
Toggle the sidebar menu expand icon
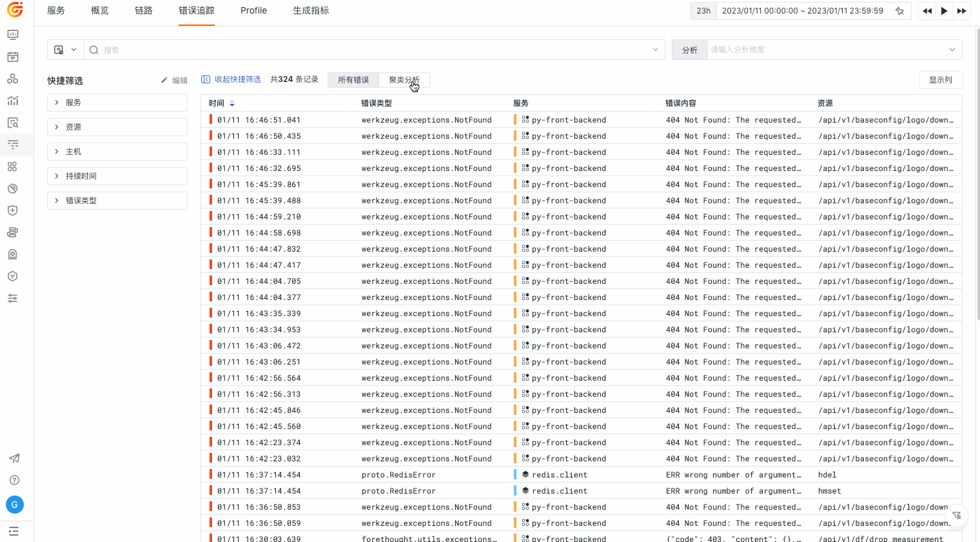(14, 531)
